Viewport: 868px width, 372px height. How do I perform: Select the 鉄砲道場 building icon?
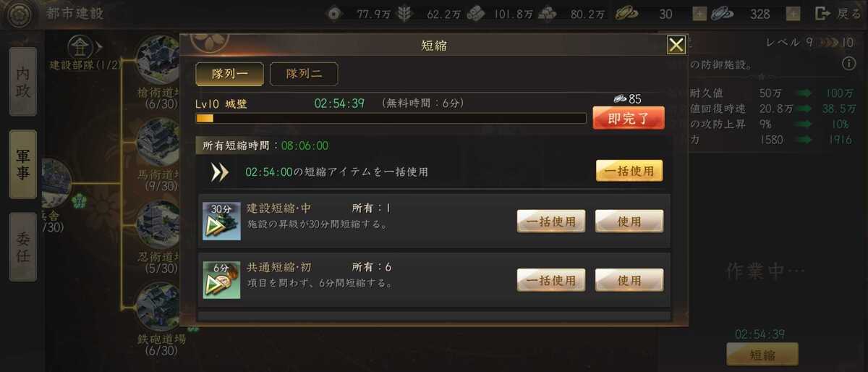click(x=158, y=307)
